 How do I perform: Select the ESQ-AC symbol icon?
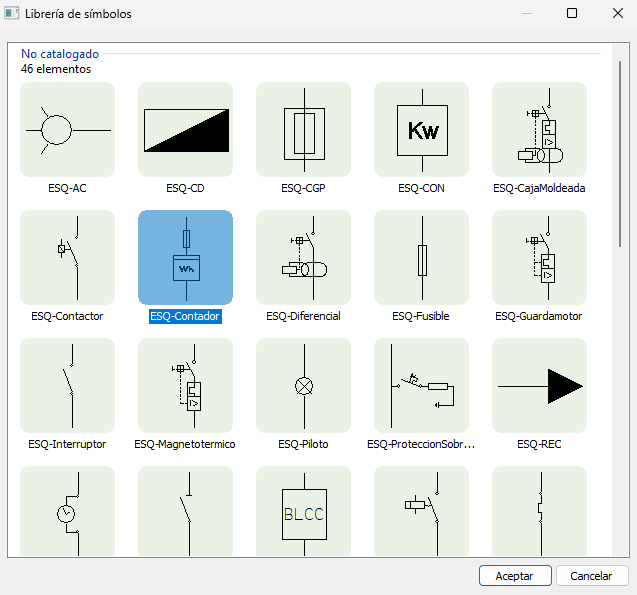[x=67, y=130]
